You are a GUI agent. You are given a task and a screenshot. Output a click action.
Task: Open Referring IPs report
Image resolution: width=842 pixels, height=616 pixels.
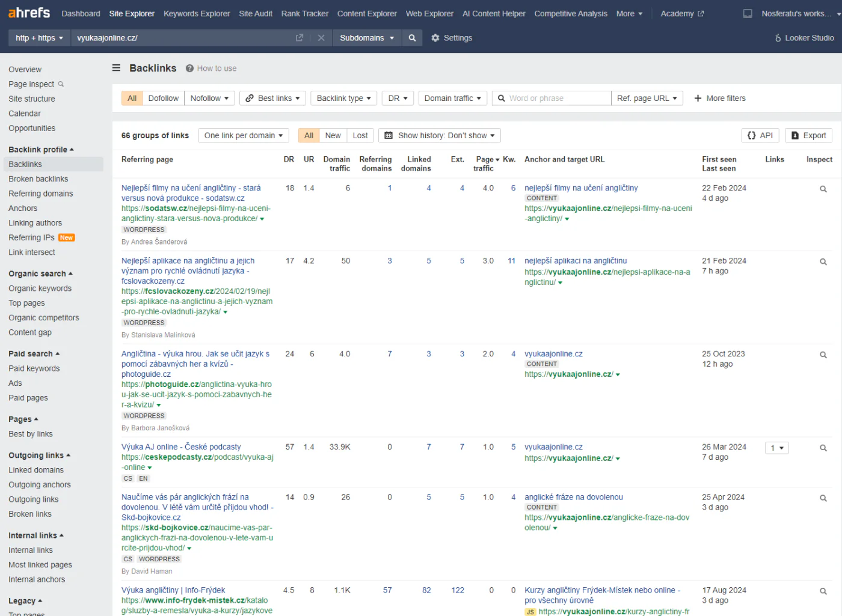(31, 237)
